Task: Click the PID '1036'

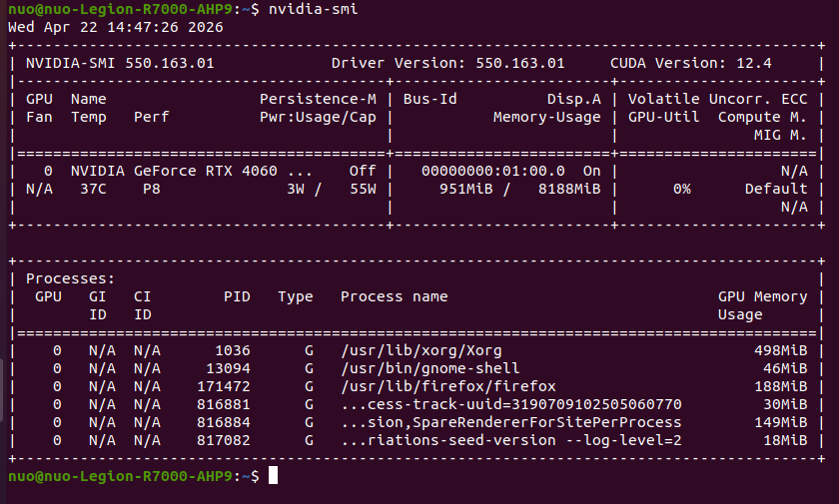Action: pyautogui.click(x=232, y=350)
